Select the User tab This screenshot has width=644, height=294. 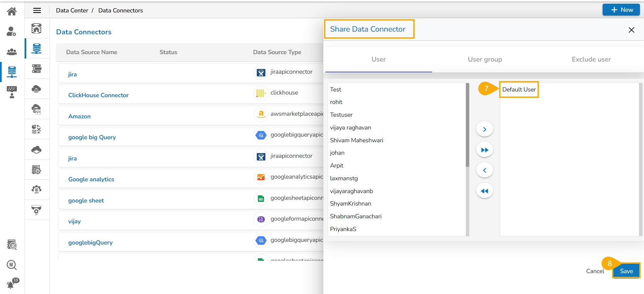[379, 60]
